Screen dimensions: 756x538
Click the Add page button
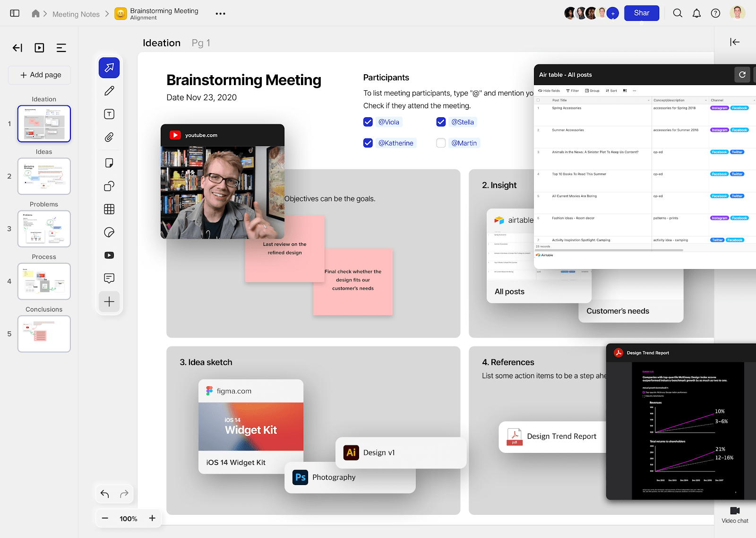click(x=40, y=75)
